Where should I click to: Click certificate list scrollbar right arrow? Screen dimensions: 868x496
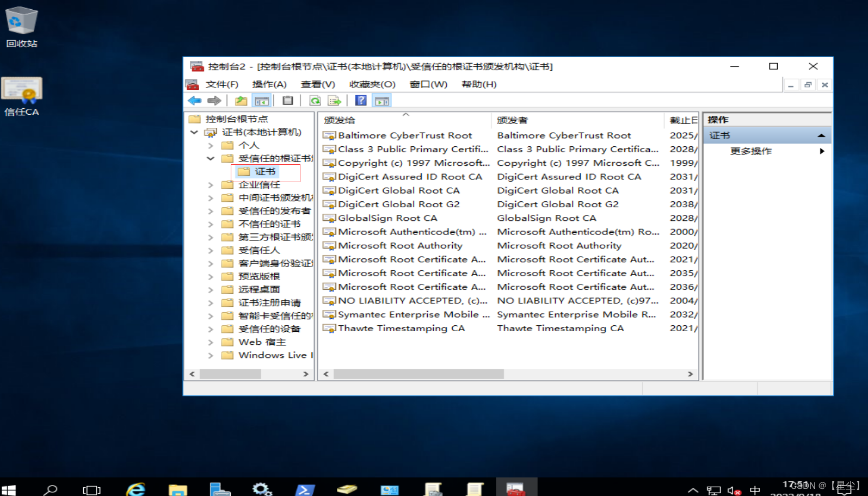pyautogui.click(x=690, y=374)
